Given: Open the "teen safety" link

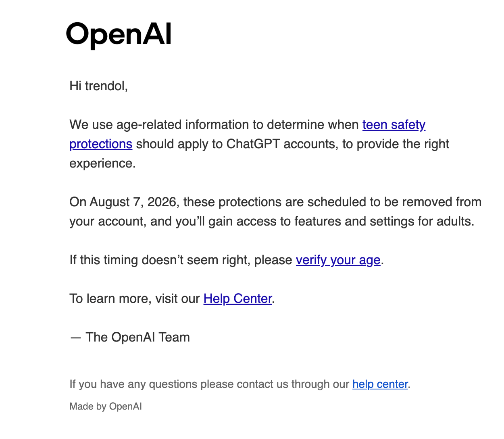Looking at the screenshot, I should pyautogui.click(x=394, y=125).
